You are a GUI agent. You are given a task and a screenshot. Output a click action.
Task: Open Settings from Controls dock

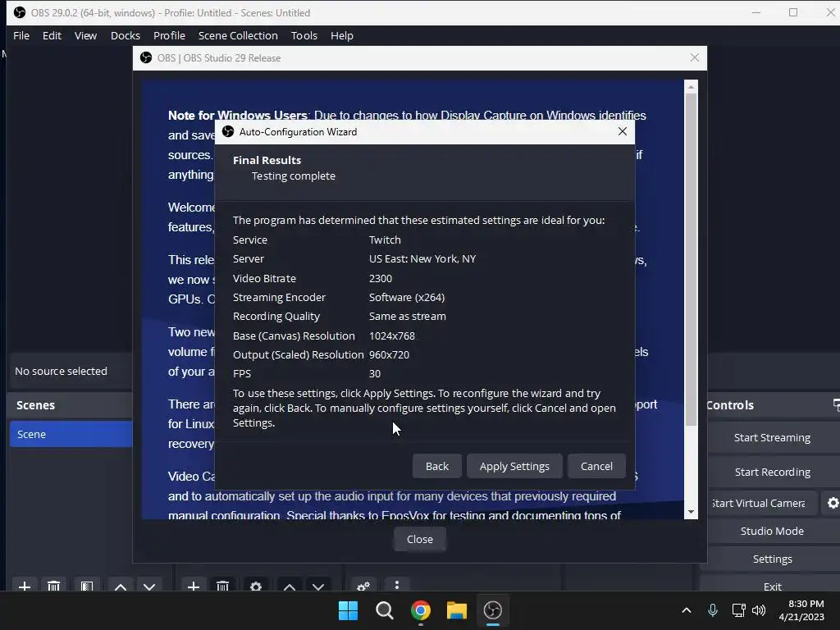(x=772, y=559)
